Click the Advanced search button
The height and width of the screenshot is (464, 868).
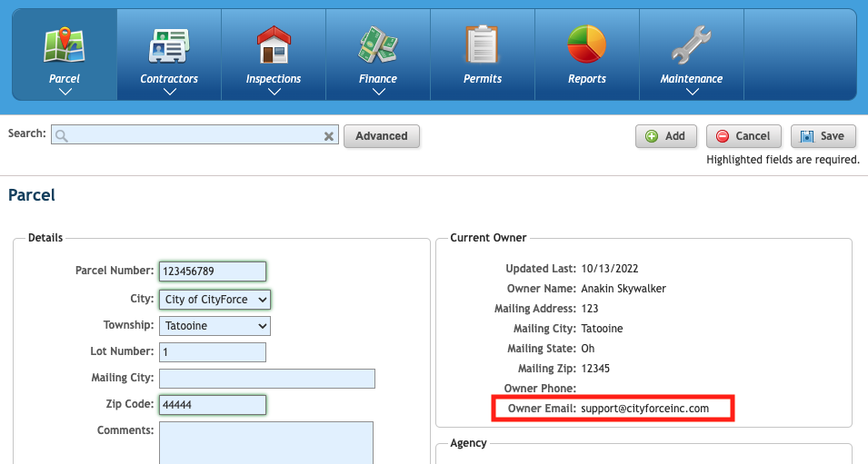click(382, 136)
